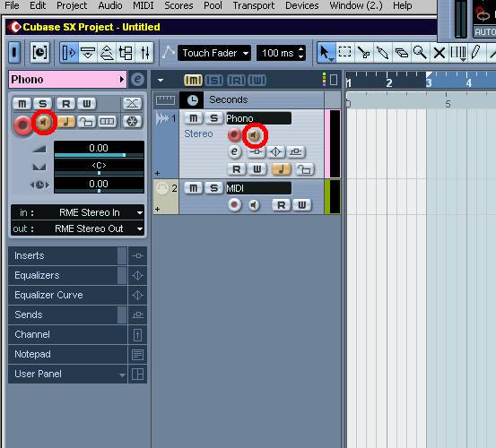496x448 pixels.
Task: Open the Pool window icon
Action: click(126, 53)
